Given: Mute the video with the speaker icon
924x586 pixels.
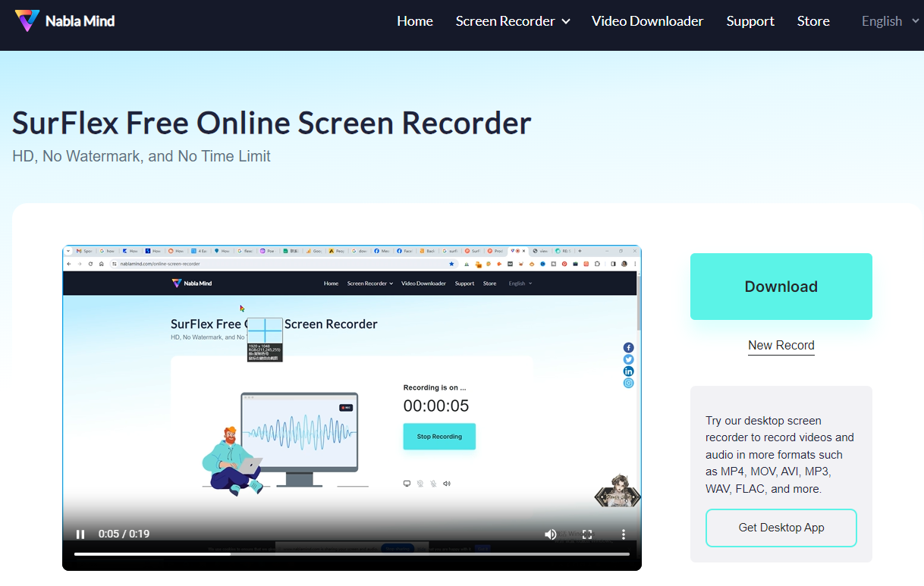Looking at the screenshot, I should [551, 534].
